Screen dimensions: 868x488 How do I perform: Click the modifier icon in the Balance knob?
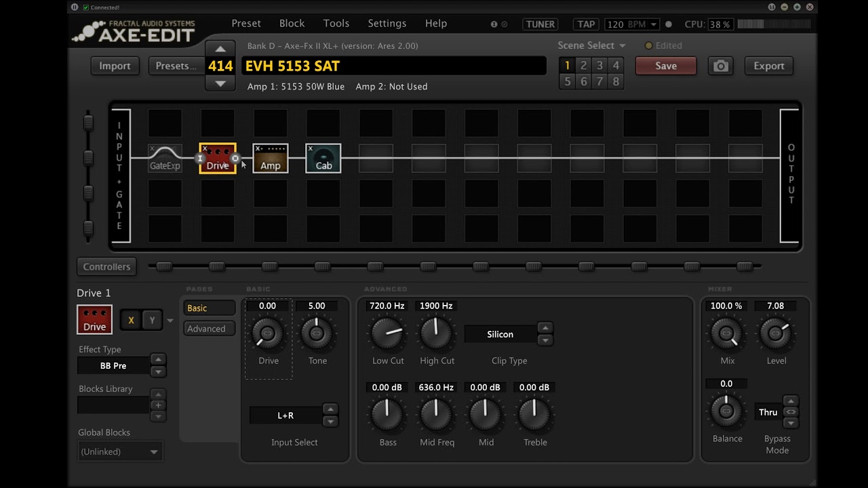point(726,411)
